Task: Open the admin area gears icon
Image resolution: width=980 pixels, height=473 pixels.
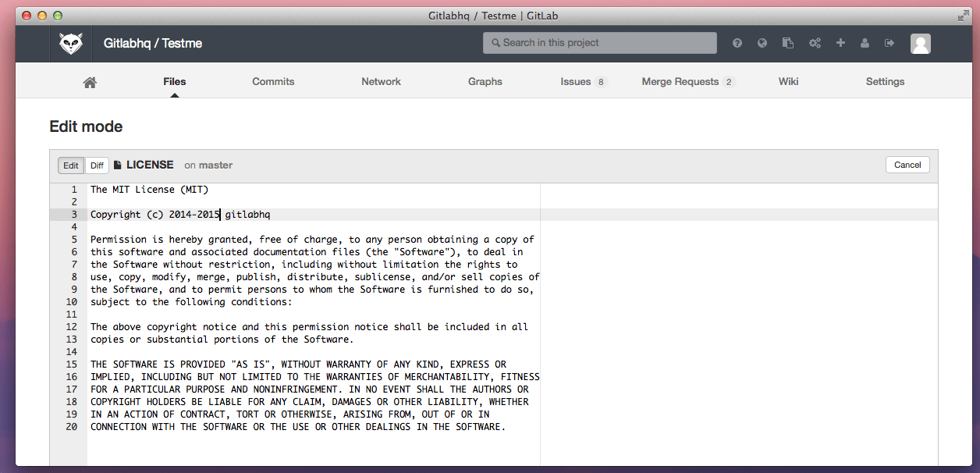Action: 815,43
